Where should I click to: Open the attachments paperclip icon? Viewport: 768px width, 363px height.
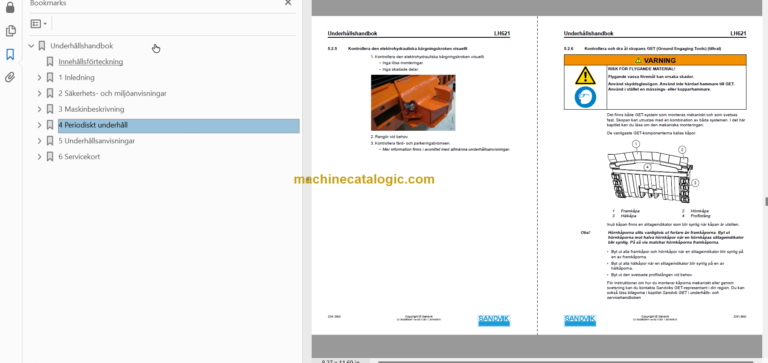(x=10, y=77)
